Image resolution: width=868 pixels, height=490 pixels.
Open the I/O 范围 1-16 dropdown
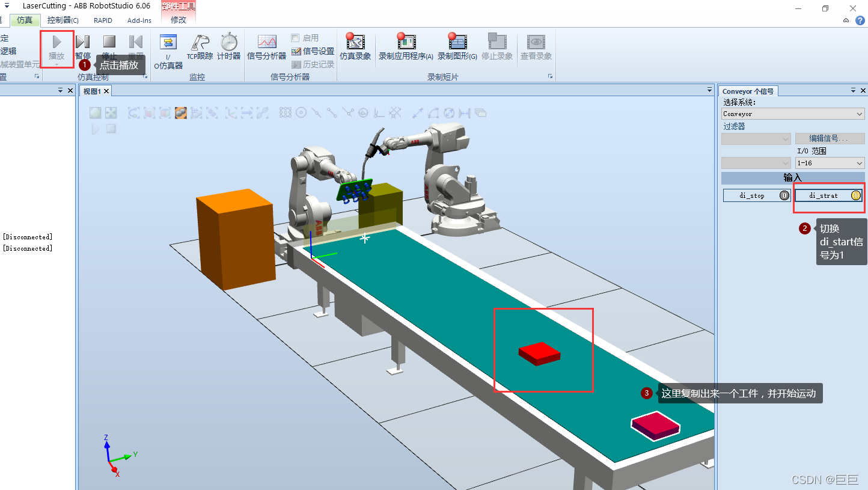pyautogui.click(x=830, y=163)
